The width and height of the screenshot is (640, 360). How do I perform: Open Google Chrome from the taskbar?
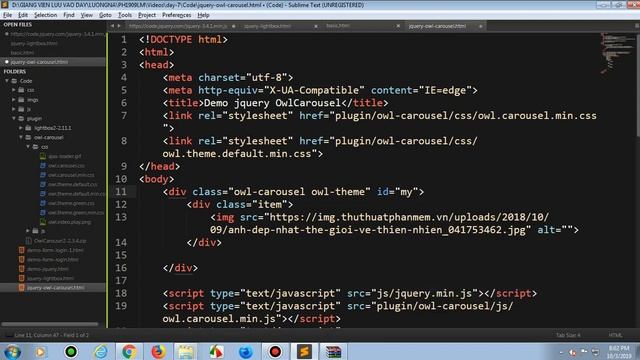click(129, 351)
